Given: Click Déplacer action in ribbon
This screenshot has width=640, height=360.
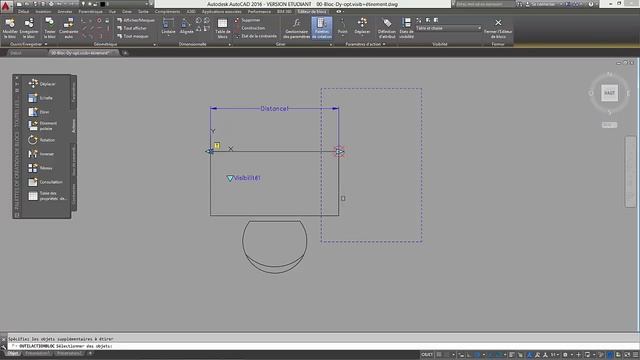Looking at the screenshot, I should pyautogui.click(x=362, y=26).
